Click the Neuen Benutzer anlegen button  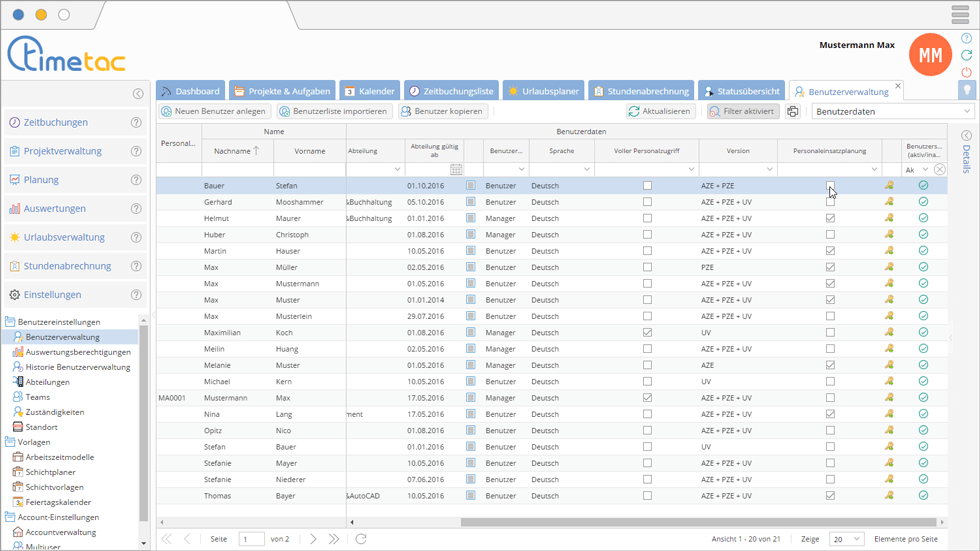[214, 112]
